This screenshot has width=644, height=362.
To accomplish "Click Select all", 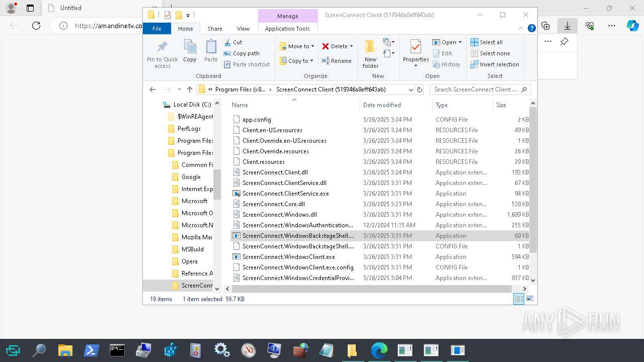I will click(487, 42).
